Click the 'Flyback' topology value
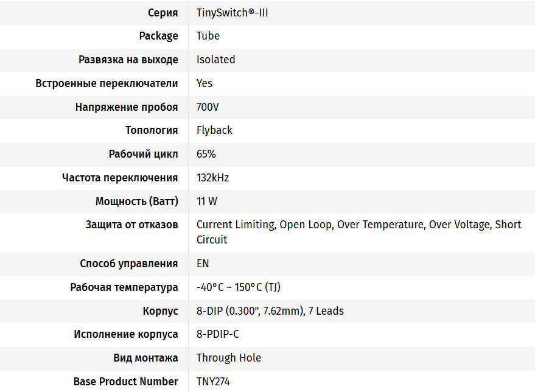This screenshot has width=535, height=392. (x=214, y=130)
